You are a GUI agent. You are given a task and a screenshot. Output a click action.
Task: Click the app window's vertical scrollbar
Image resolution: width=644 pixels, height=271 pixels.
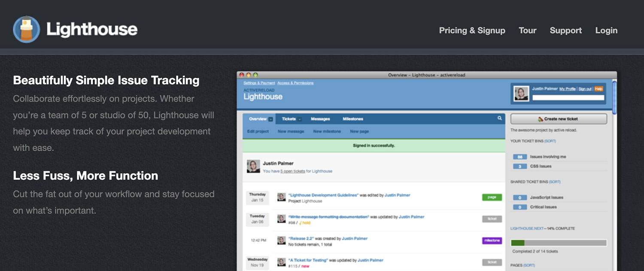614,97
